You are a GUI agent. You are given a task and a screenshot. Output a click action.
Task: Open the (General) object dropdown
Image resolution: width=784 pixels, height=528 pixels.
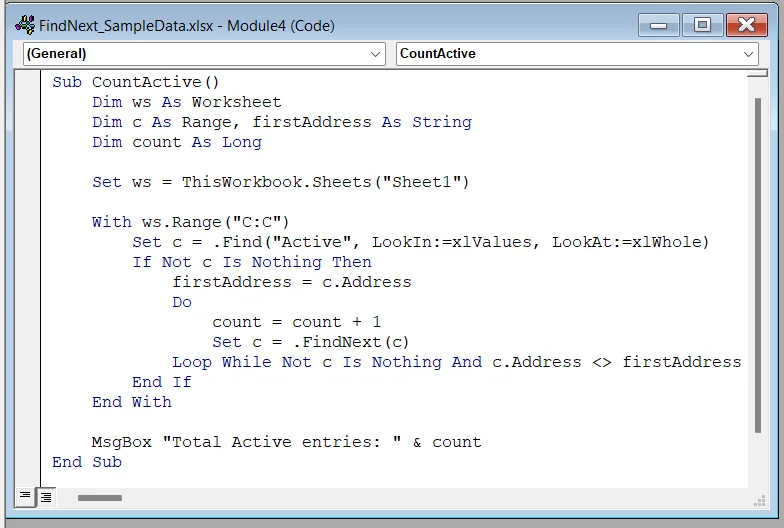[x=204, y=54]
